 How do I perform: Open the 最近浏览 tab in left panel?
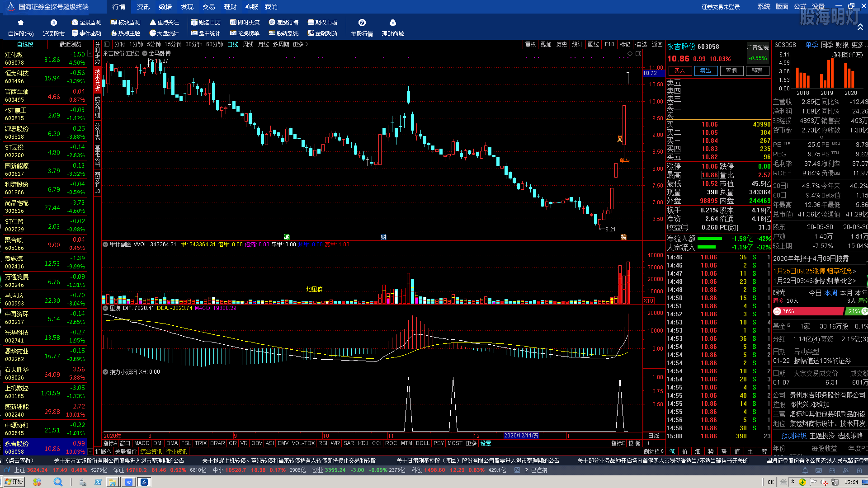point(70,44)
